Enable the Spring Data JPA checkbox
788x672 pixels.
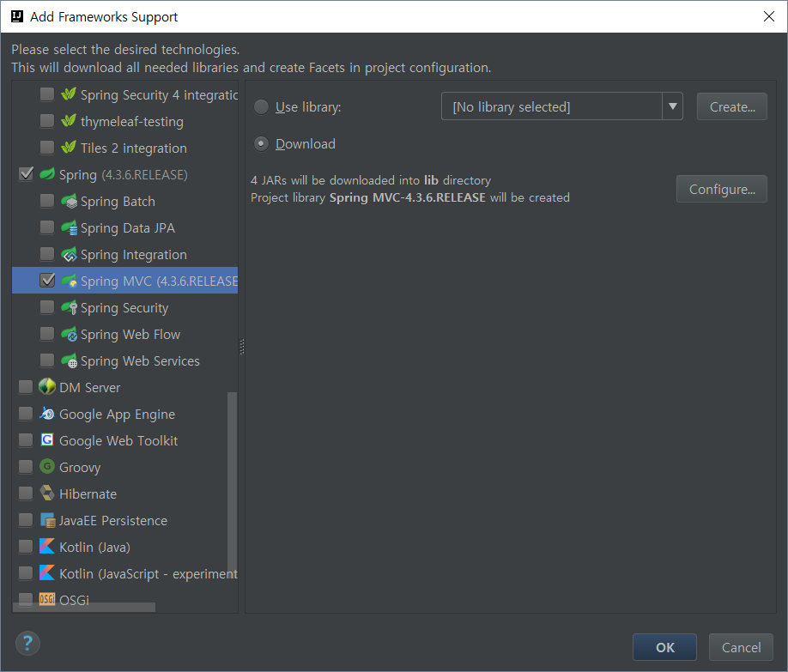pyautogui.click(x=47, y=227)
